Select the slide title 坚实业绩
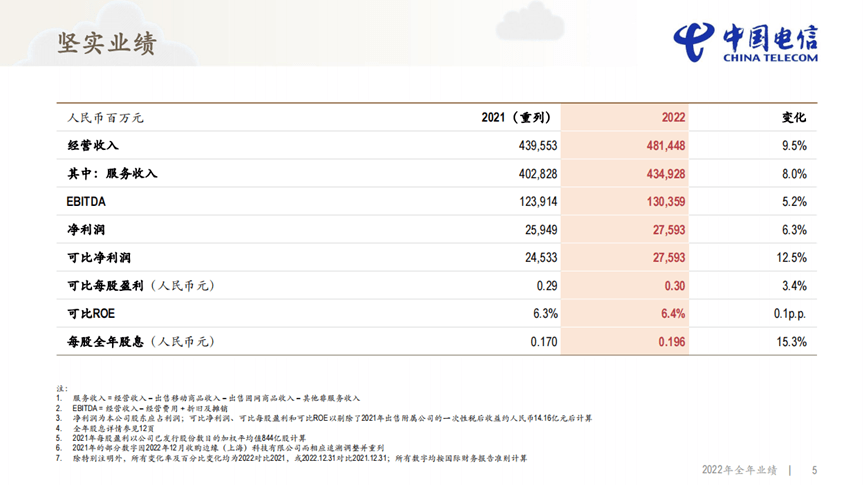This screenshot has height=485, width=864. click(x=107, y=43)
